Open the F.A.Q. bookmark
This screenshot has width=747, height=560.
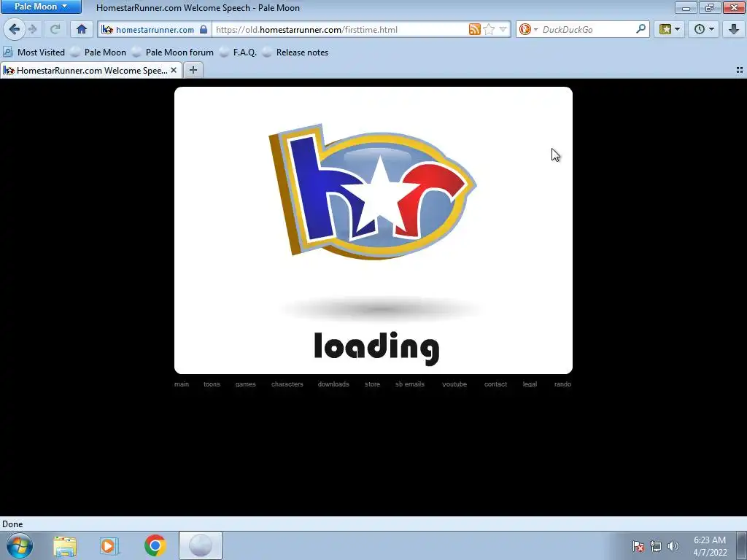pos(239,52)
